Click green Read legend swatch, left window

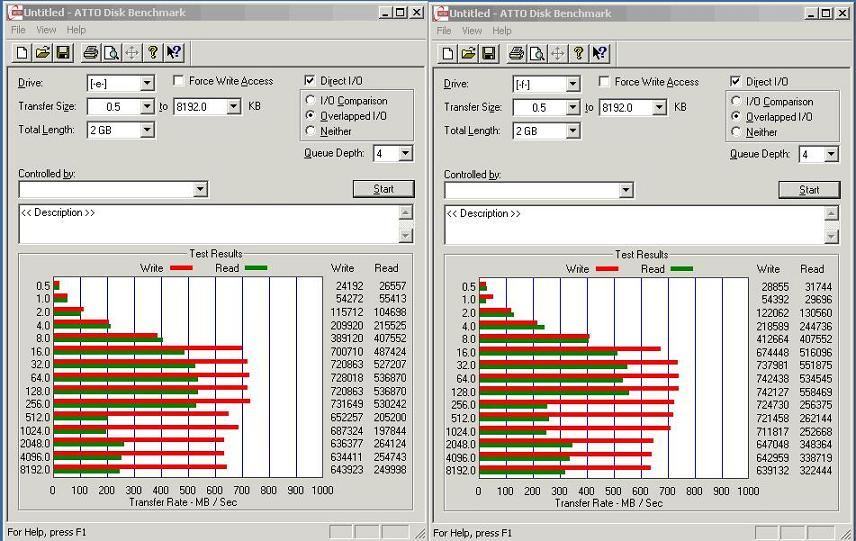click(x=256, y=268)
